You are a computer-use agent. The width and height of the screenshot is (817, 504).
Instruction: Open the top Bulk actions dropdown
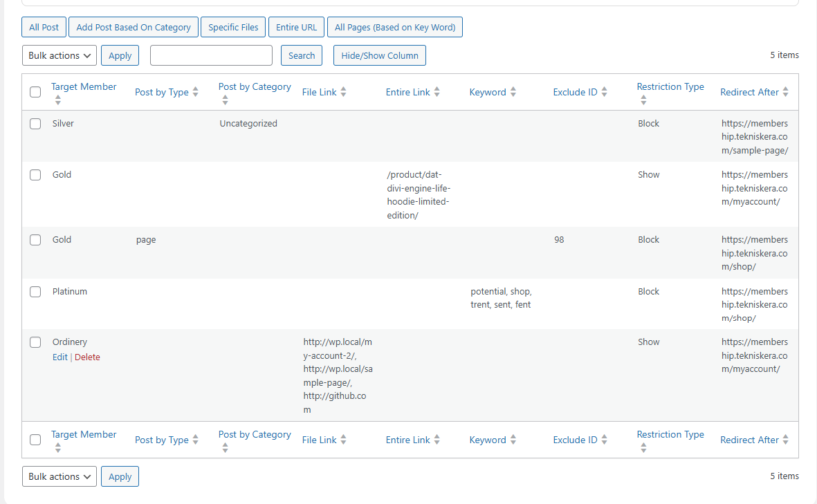(x=59, y=55)
